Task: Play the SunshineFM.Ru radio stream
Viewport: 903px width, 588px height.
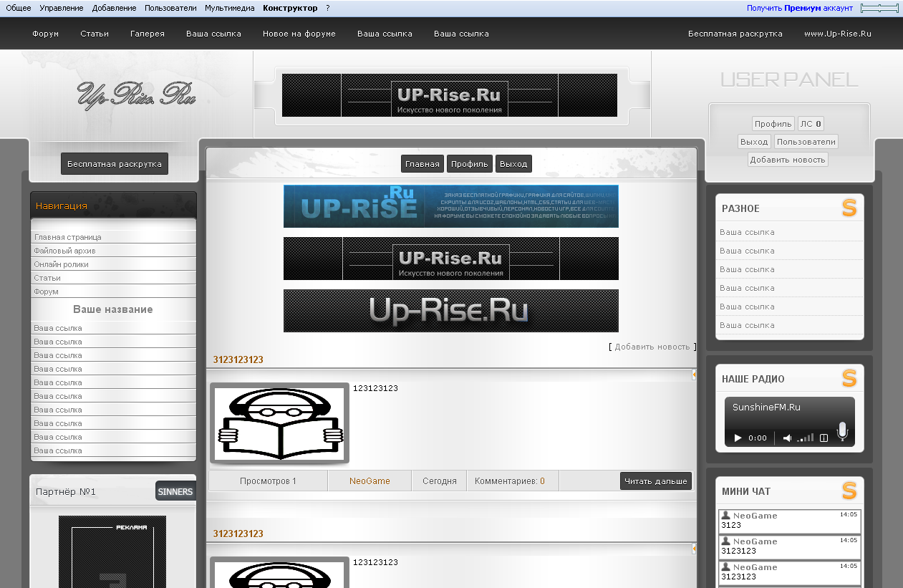Action: click(x=738, y=438)
